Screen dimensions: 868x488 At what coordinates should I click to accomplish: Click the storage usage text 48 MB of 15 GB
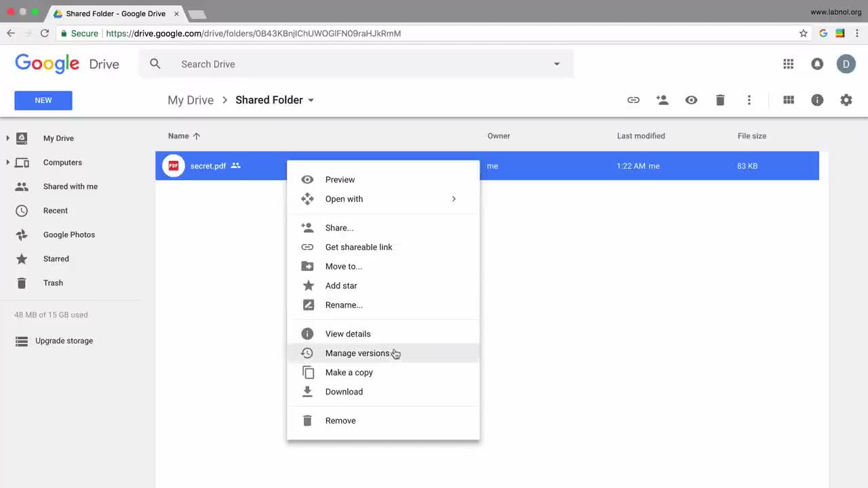tap(51, 315)
